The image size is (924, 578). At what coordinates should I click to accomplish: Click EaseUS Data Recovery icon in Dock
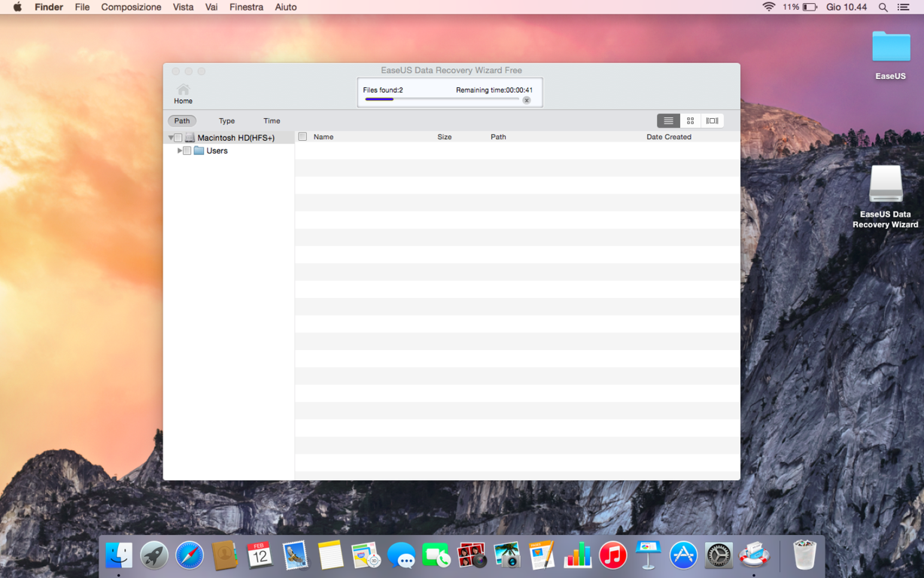point(754,555)
